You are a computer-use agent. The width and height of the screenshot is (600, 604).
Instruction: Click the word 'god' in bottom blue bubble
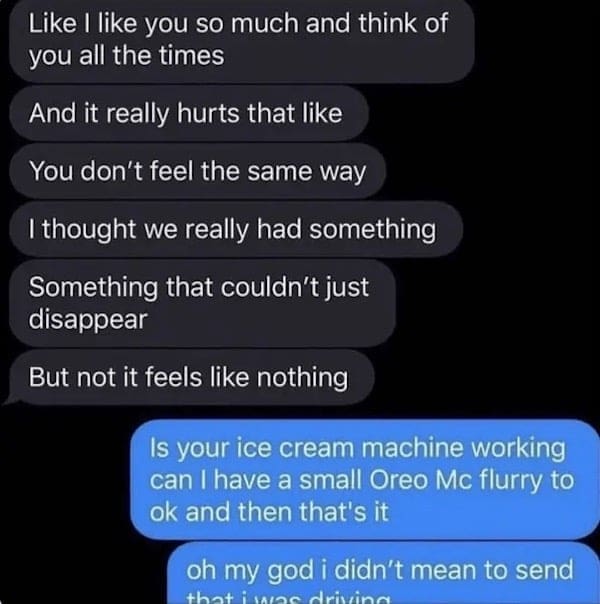click(x=290, y=571)
